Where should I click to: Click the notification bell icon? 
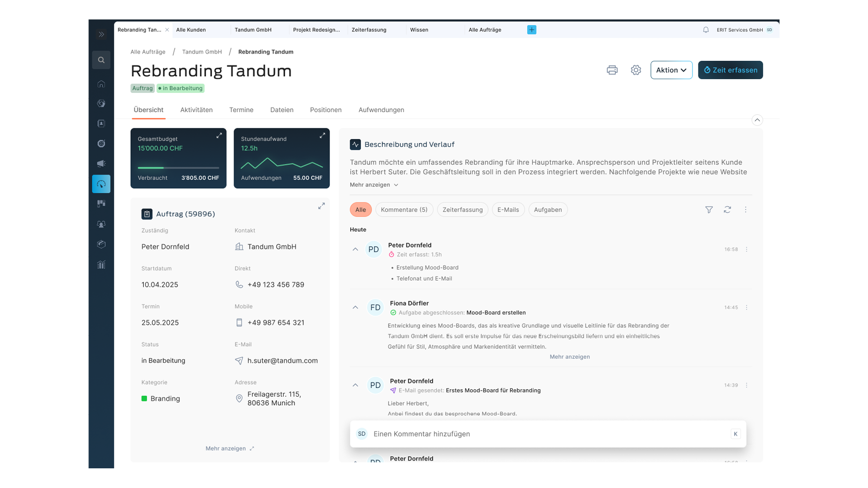point(706,30)
